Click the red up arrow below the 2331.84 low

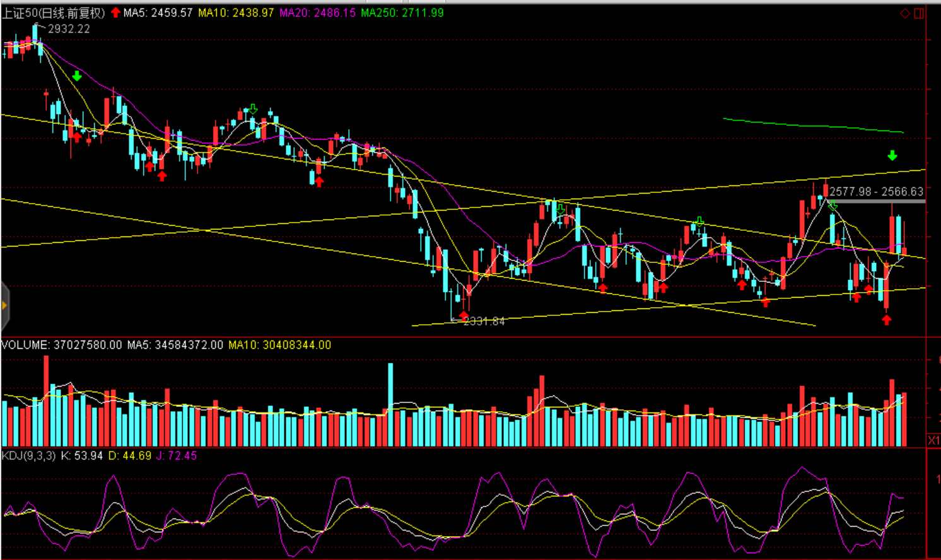point(464,315)
